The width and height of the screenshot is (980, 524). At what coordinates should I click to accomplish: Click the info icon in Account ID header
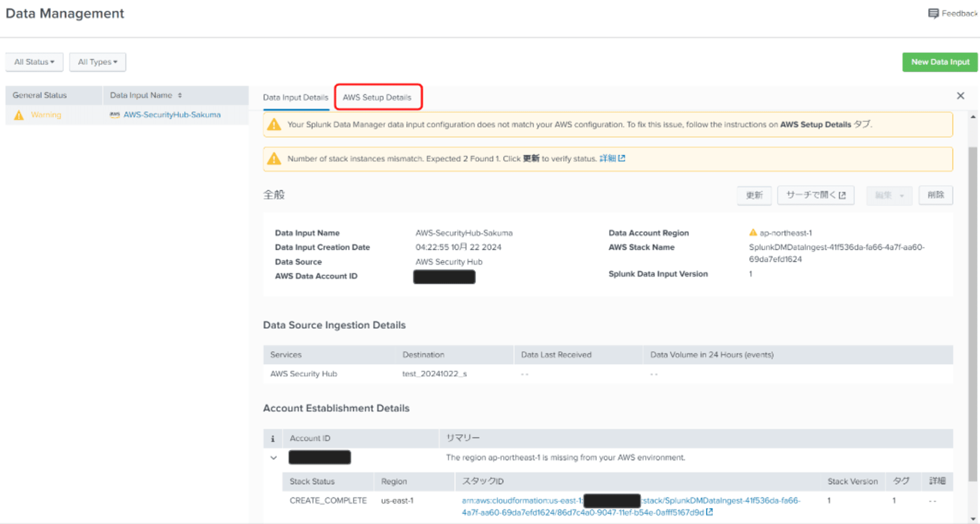pyautogui.click(x=273, y=439)
